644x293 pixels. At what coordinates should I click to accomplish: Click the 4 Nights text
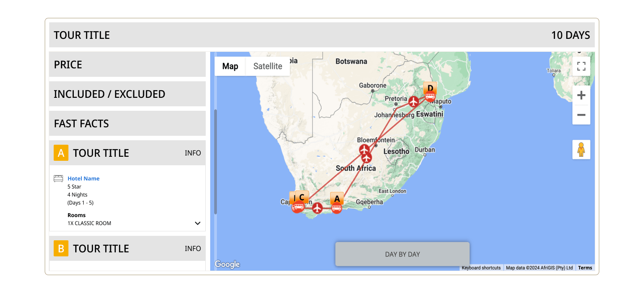(x=77, y=195)
